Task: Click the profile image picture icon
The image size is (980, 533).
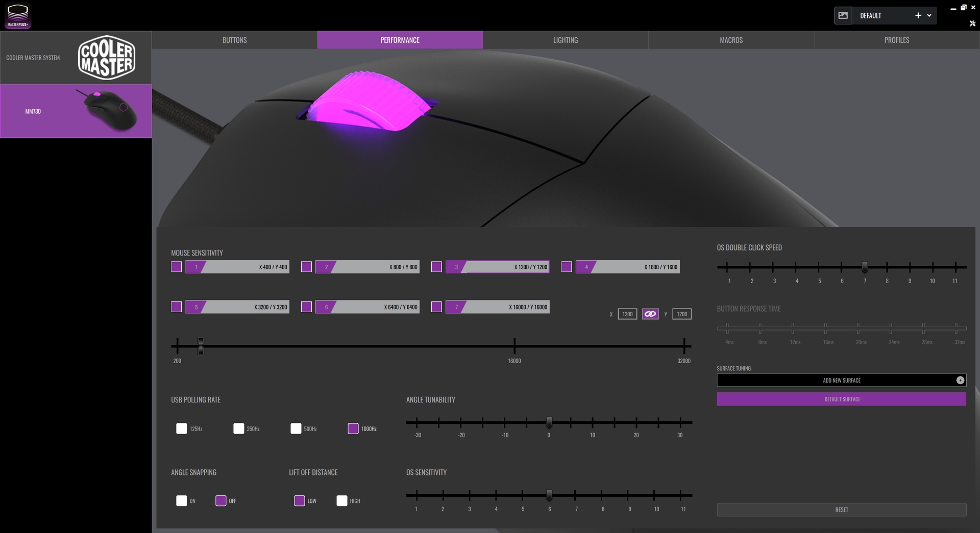Action: [843, 16]
